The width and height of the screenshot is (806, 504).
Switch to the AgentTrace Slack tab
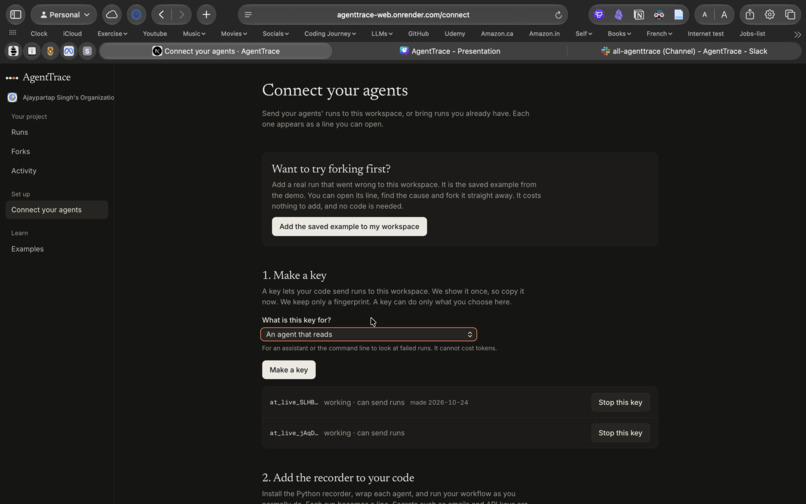[684, 51]
